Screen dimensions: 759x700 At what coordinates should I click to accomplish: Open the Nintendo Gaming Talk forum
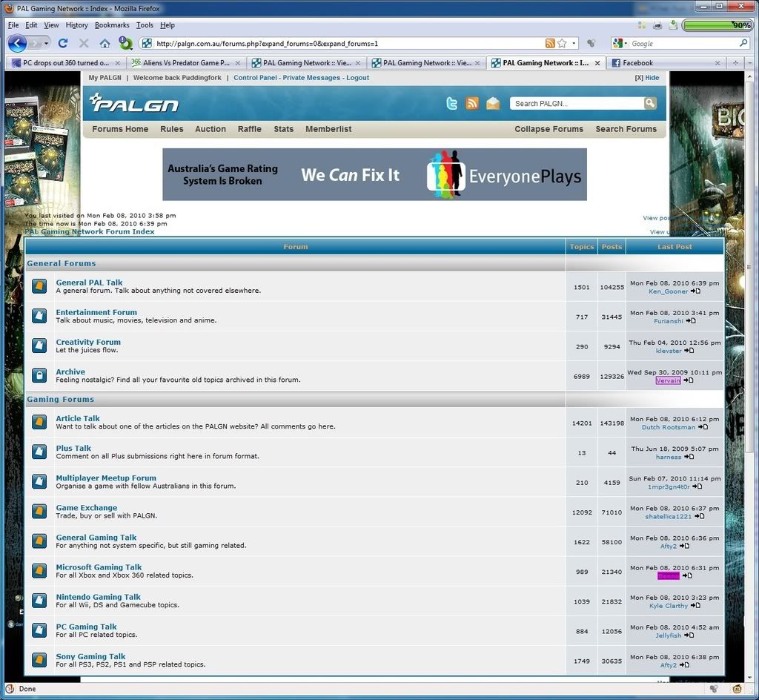(99, 597)
